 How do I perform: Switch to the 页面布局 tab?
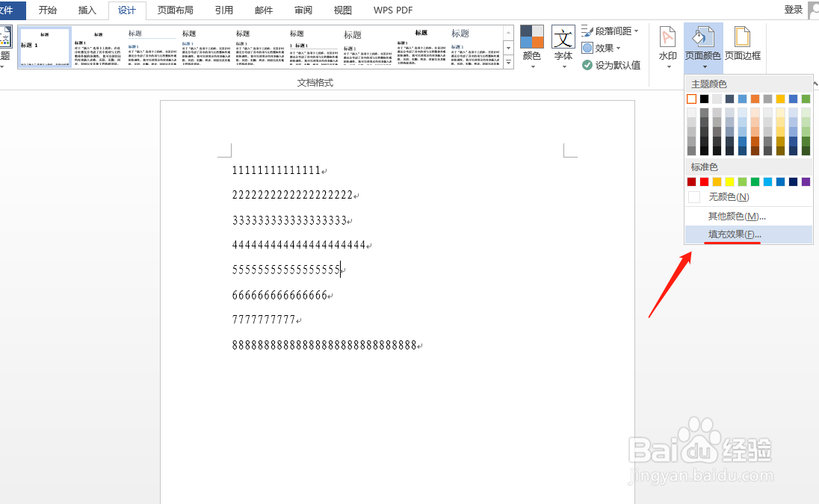click(175, 10)
